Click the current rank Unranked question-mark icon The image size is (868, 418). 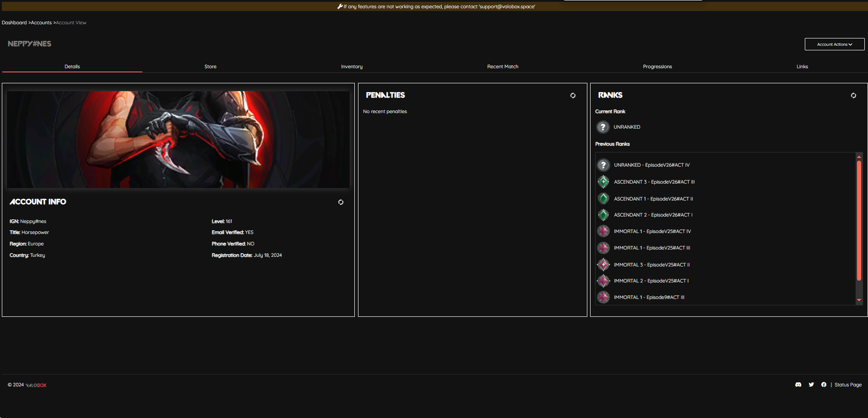[603, 127]
